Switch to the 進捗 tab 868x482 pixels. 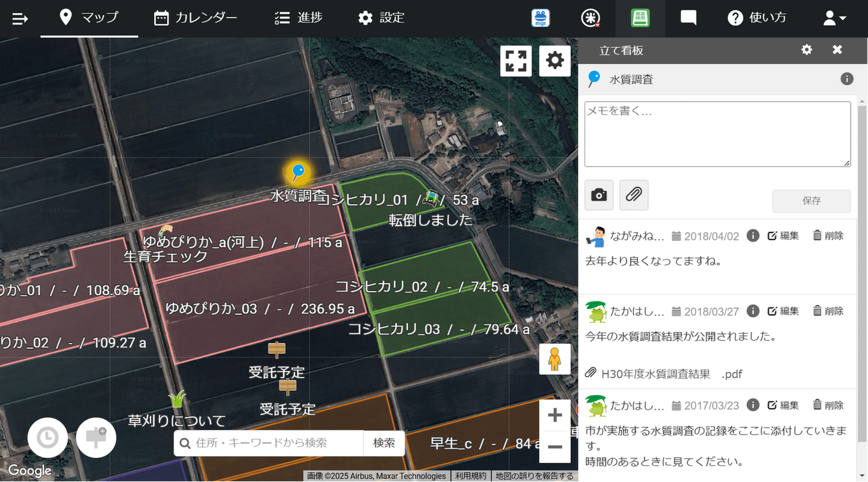pyautogui.click(x=299, y=18)
